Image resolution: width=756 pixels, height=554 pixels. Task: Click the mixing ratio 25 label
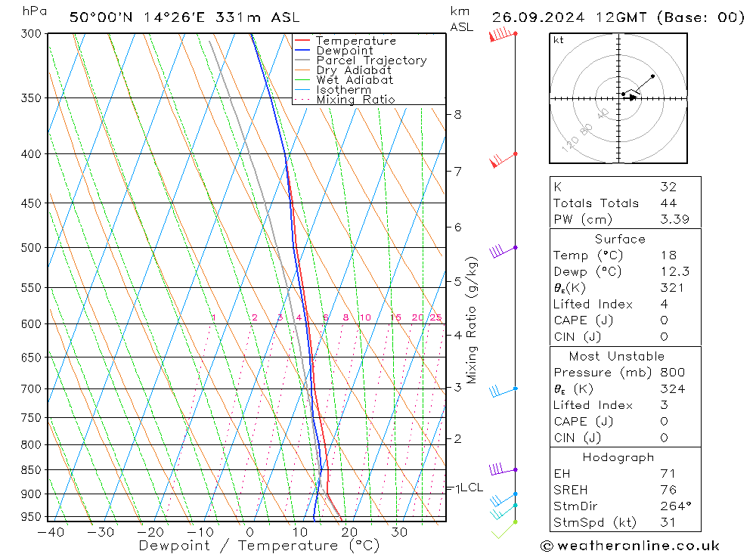(436, 317)
